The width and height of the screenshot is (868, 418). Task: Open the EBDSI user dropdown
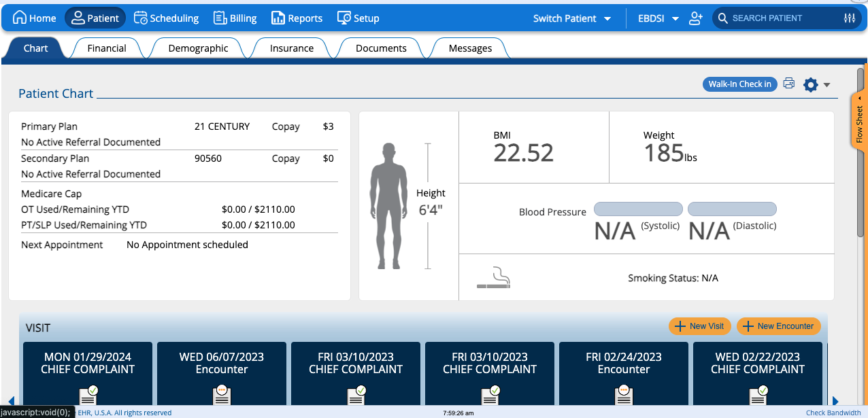click(658, 18)
